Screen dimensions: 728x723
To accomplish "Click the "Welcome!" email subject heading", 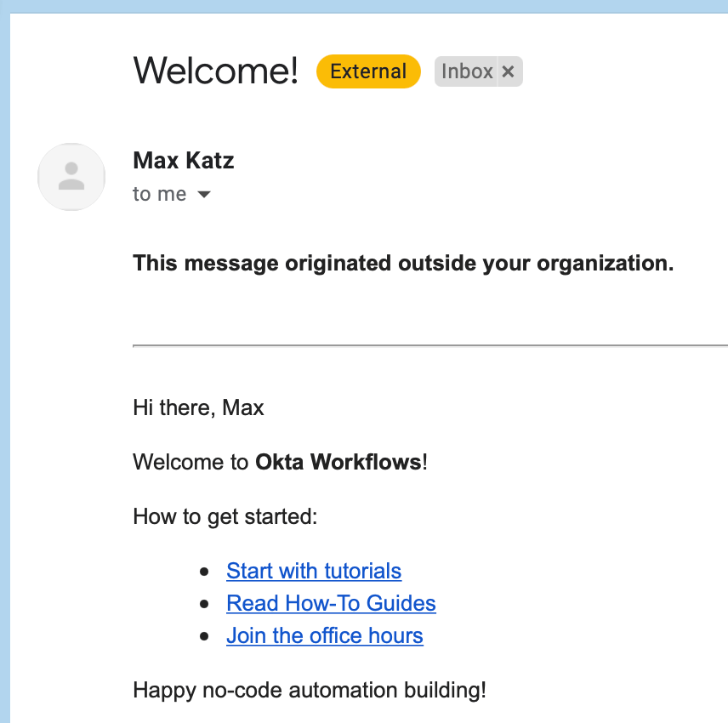I will click(216, 71).
